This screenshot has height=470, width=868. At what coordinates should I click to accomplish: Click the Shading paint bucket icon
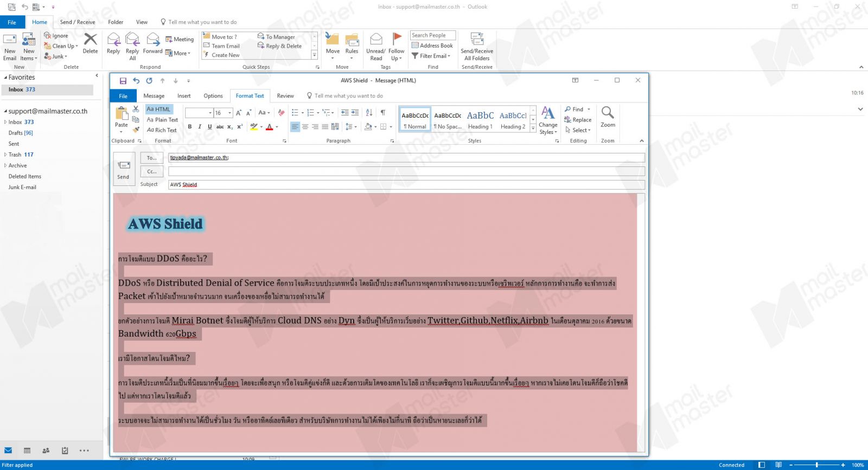coord(368,127)
